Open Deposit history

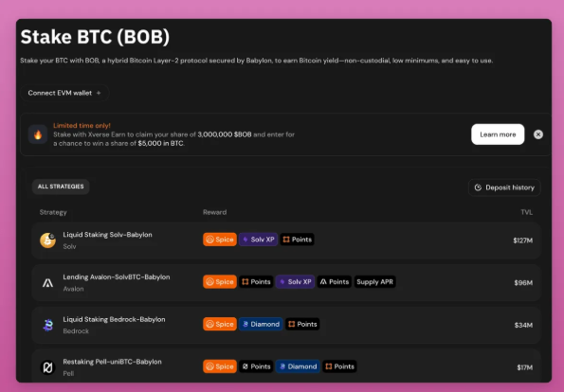(x=504, y=187)
